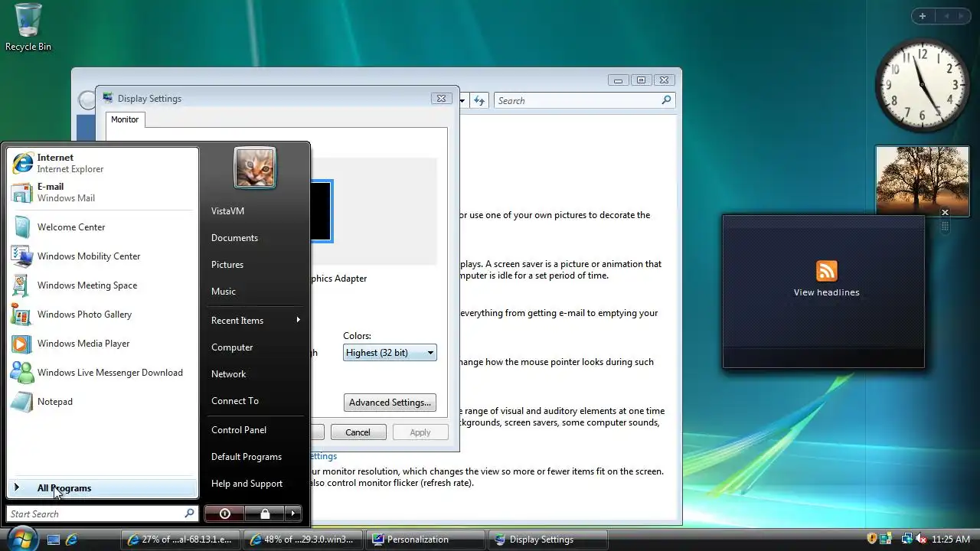Viewport: 980px width, 551px height.
Task: Expand Recent Items submenu
Action: 255,321
